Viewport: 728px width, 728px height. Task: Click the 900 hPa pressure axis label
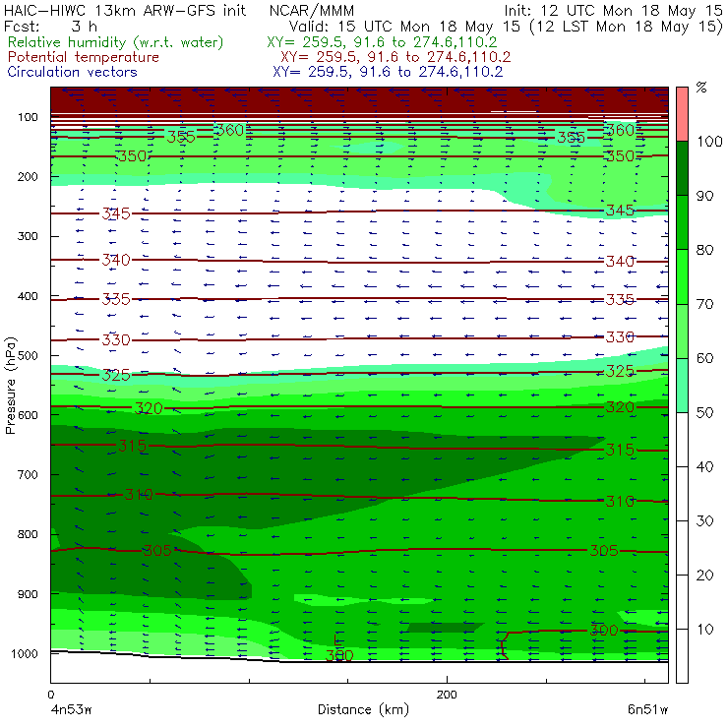coord(28,594)
